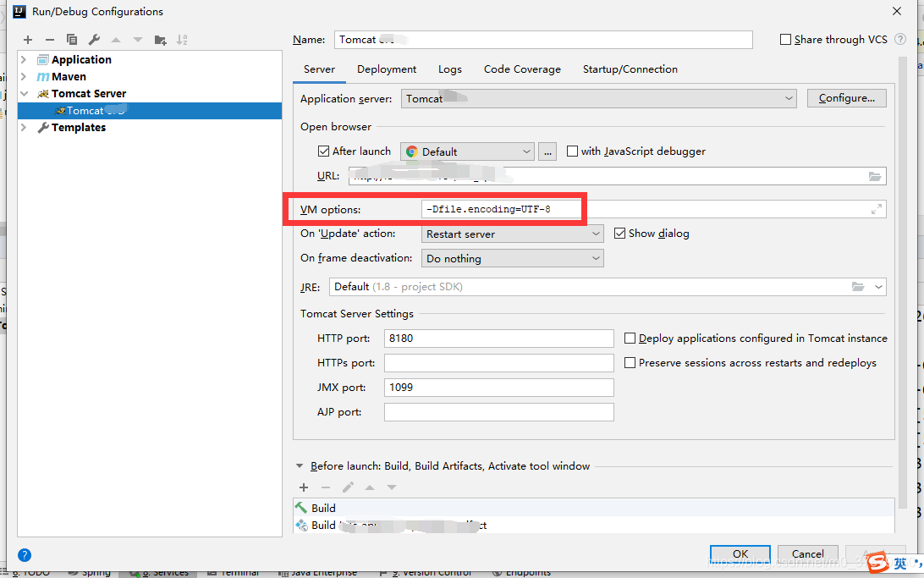The width and height of the screenshot is (924, 578).
Task: Click the right panel vertical scrollbar
Action: [x=902, y=283]
